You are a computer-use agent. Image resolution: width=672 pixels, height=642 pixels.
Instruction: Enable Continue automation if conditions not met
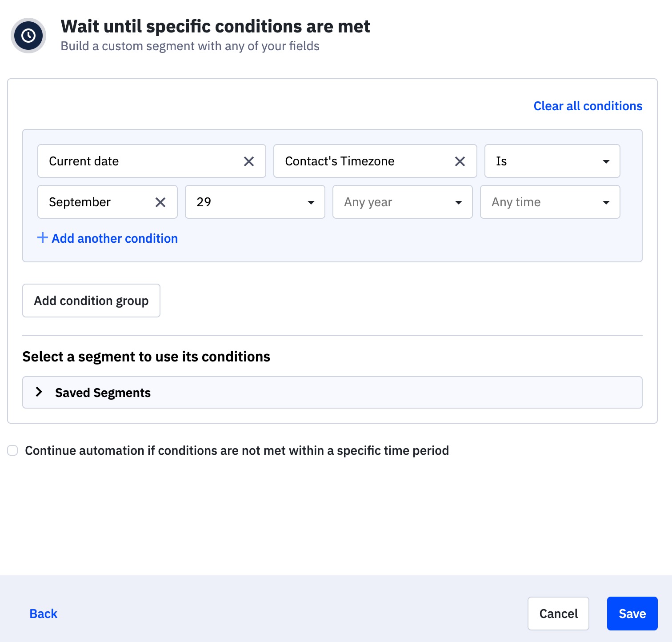[12, 450]
